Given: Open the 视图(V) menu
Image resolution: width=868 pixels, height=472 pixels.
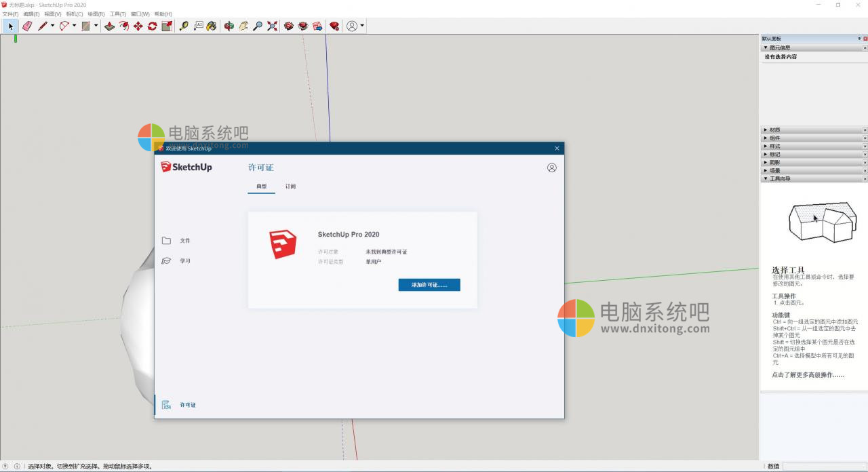Looking at the screenshot, I should 52,14.
